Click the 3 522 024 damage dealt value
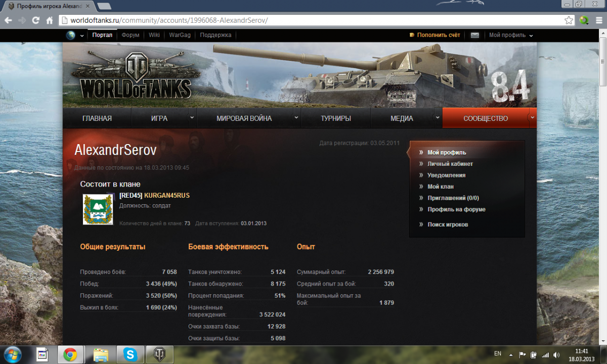 (x=272, y=314)
